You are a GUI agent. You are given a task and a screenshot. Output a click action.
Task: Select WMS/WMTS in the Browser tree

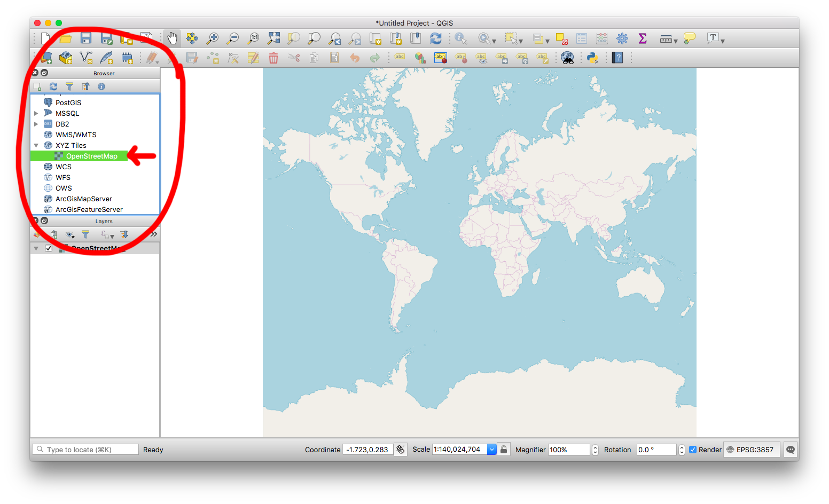tap(76, 135)
